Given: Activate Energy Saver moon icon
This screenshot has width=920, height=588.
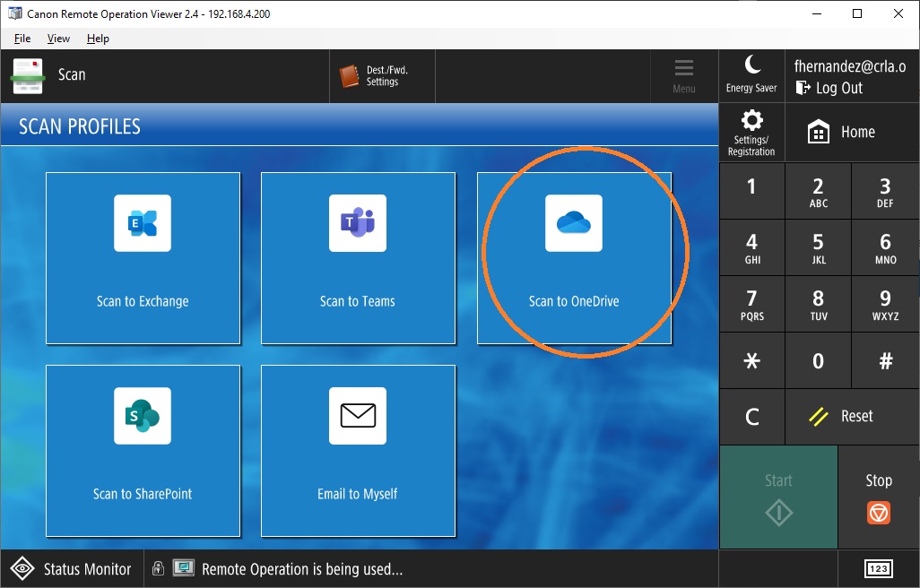Looking at the screenshot, I should pyautogui.click(x=751, y=76).
